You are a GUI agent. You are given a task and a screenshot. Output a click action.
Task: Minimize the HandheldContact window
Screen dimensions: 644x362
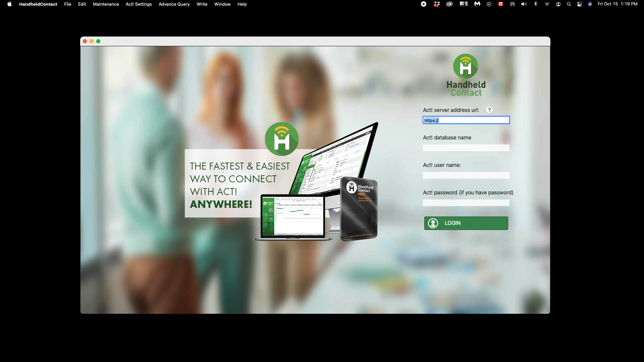(92, 41)
